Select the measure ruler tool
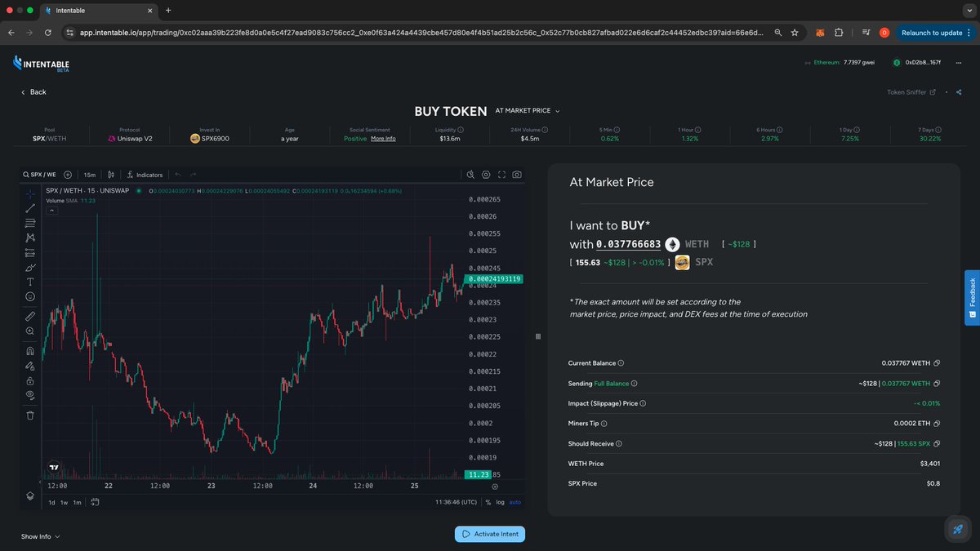This screenshot has width=980, height=551. pyautogui.click(x=30, y=316)
